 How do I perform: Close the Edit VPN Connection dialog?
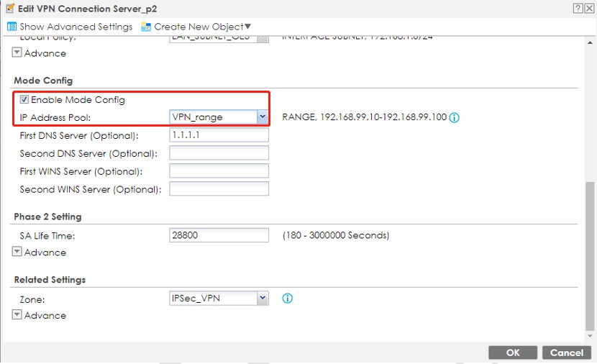pos(589,8)
